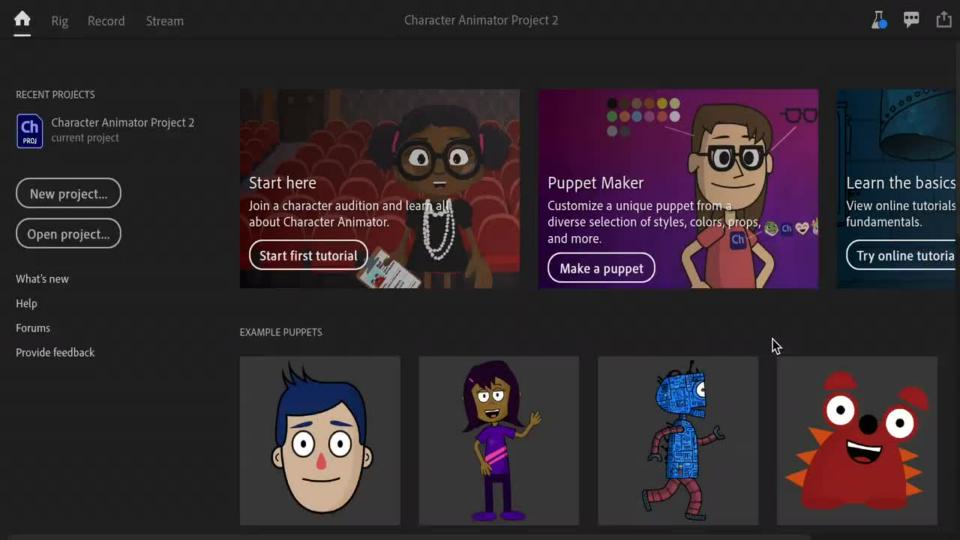Click the share/export icon at top right
The image size is (960, 540).
(x=943, y=20)
